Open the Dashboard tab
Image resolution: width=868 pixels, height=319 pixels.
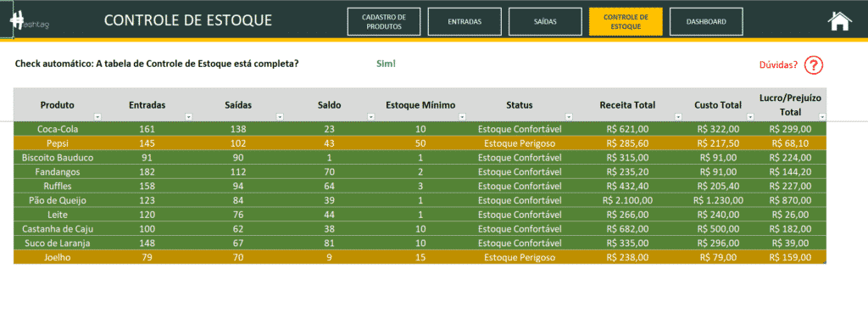coord(706,22)
